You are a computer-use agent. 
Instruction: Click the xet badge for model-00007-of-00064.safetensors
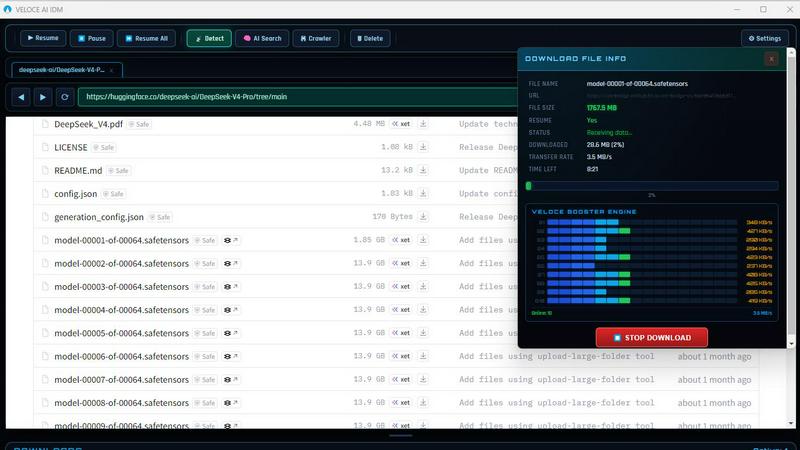(401, 379)
